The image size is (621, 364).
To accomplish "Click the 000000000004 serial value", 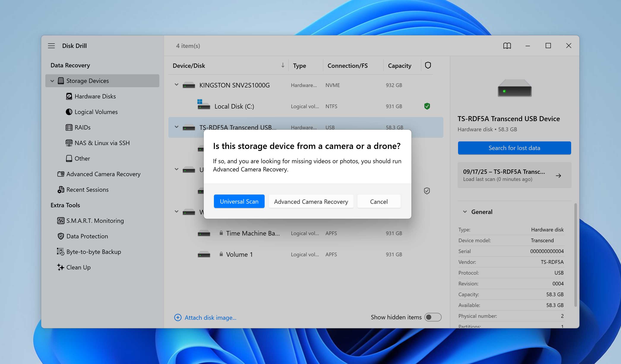I will click(x=547, y=251).
